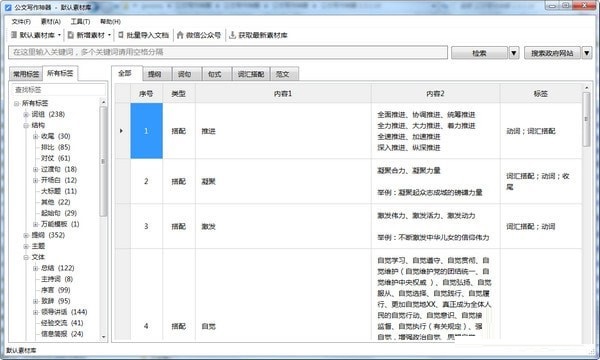Screen dimensions: 600x360
Task: Expand the 过渡句 (18) node
Action: click(36, 169)
